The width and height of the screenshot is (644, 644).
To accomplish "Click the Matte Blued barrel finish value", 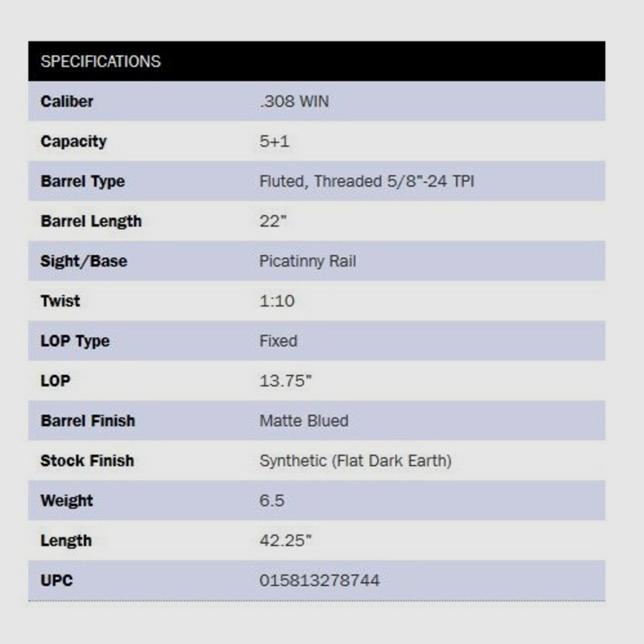I will pos(304,421).
